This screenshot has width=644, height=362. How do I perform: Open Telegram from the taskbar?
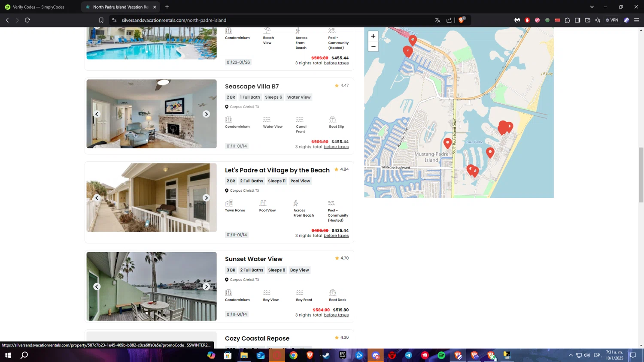point(408,355)
